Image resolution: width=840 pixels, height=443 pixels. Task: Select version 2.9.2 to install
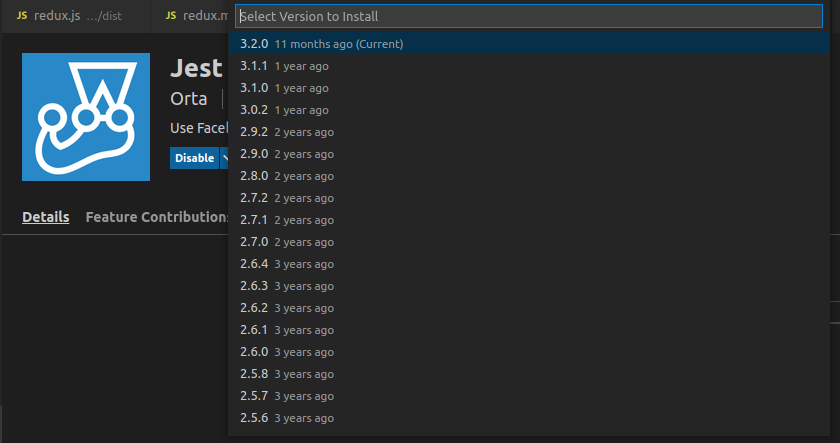point(529,132)
